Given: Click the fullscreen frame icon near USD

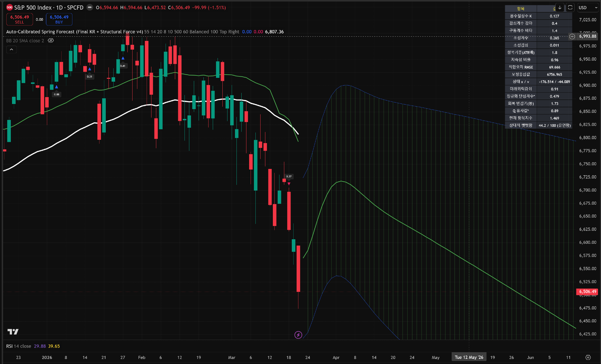Looking at the screenshot, I should click(x=570, y=8).
